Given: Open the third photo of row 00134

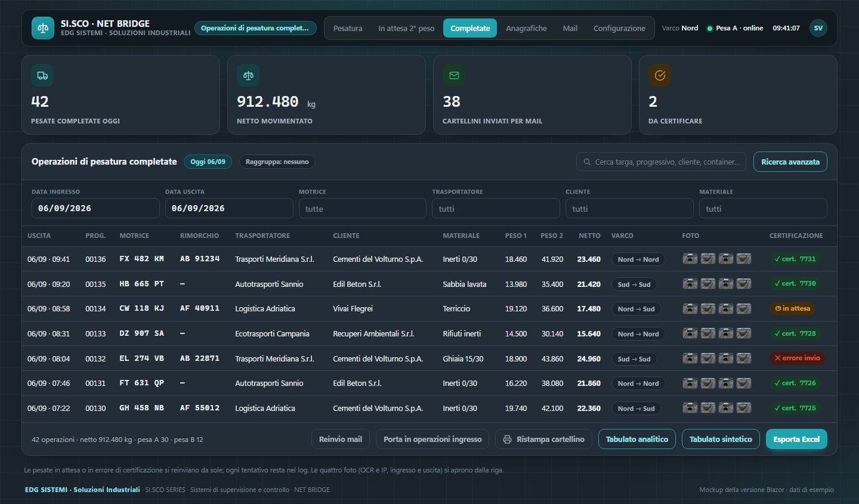Looking at the screenshot, I should (x=726, y=309).
